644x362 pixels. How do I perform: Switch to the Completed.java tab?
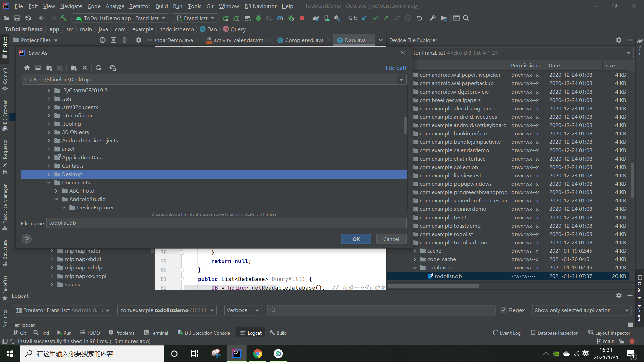(304, 40)
